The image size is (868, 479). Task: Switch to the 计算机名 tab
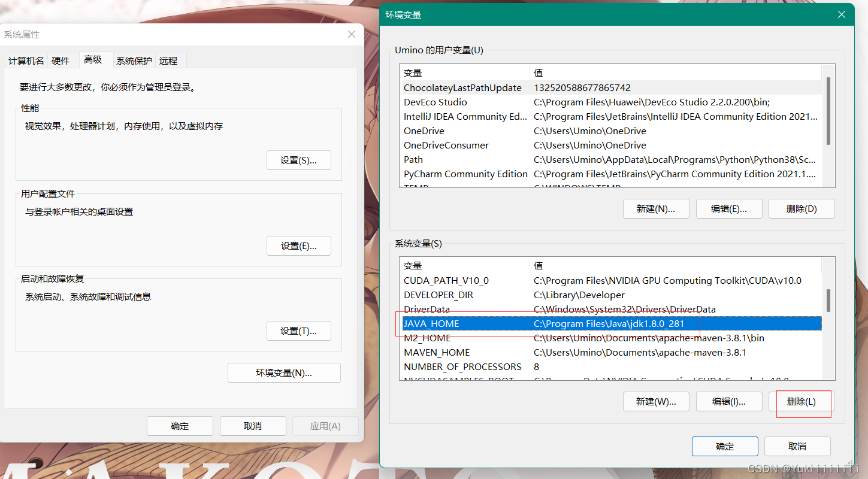[26, 60]
